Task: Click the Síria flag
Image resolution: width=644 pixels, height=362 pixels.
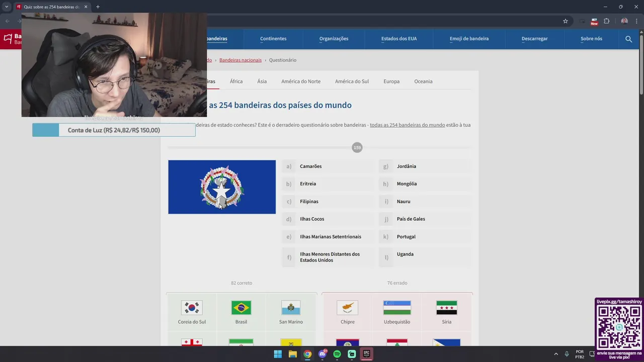Action: pos(447,308)
